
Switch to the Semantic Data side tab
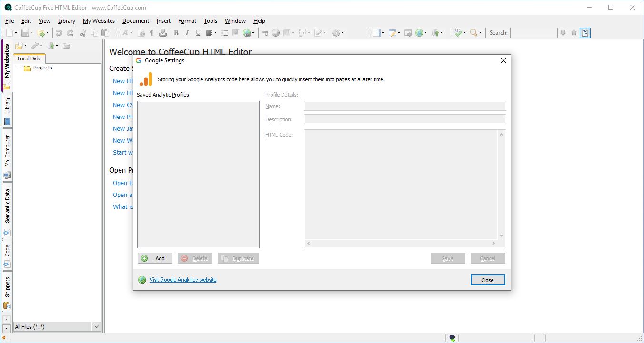coord(7,211)
